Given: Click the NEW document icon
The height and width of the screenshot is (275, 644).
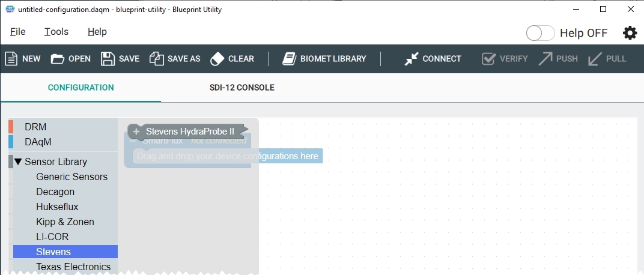Looking at the screenshot, I should pyautogui.click(x=11, y=59).
